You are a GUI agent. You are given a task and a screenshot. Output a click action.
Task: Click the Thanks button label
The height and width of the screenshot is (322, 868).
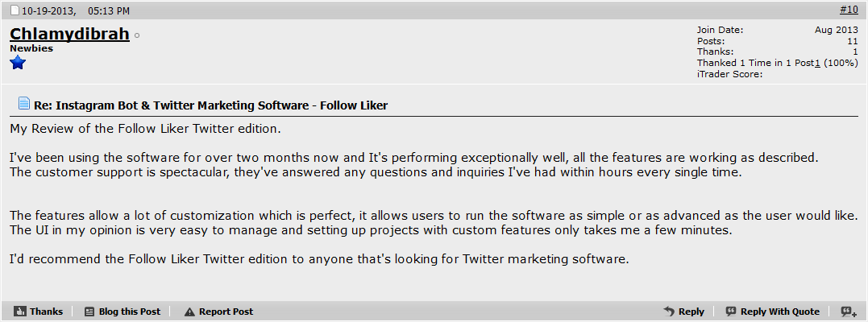tap(47, 312)
